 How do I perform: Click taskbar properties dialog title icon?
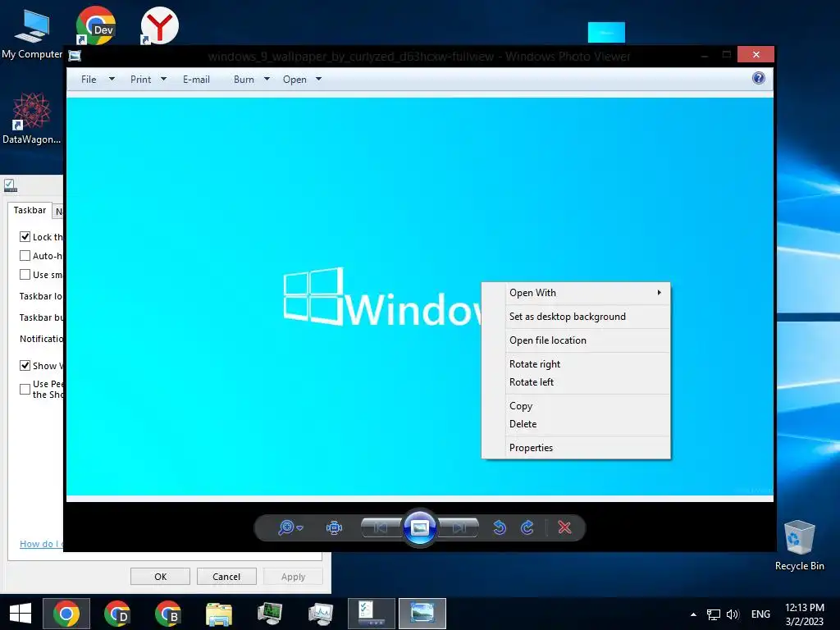10,186
